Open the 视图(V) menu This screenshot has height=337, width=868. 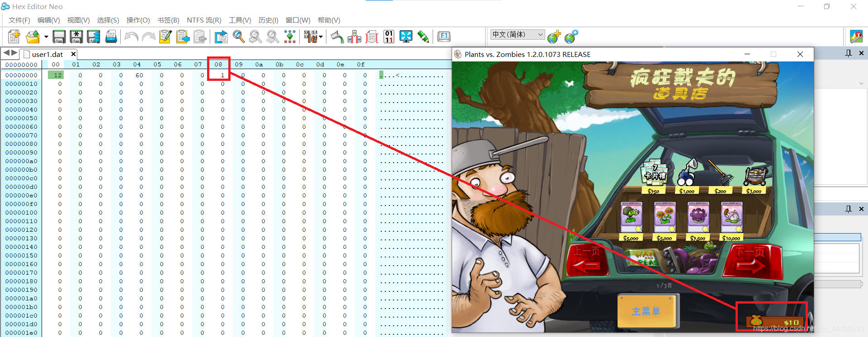point(78,20)
